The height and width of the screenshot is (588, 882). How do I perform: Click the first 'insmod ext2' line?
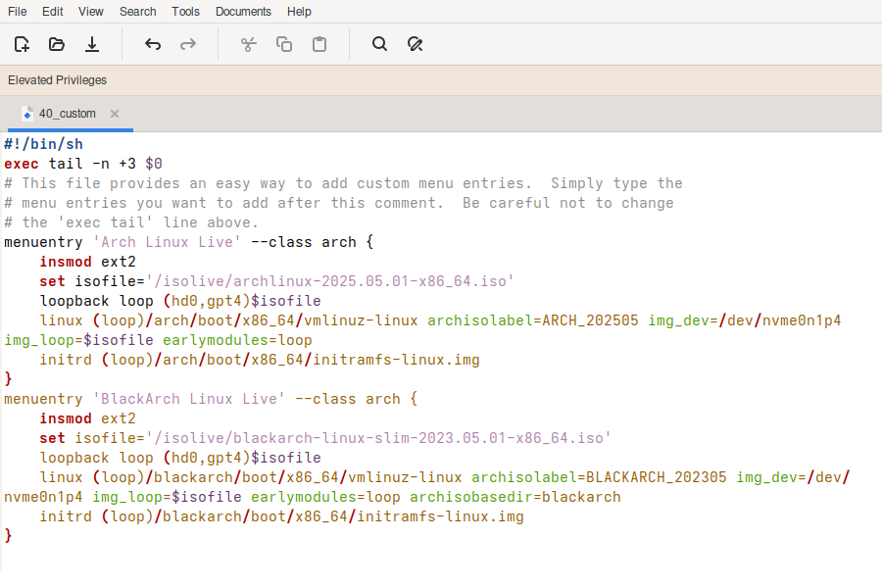tap(88, 262)
